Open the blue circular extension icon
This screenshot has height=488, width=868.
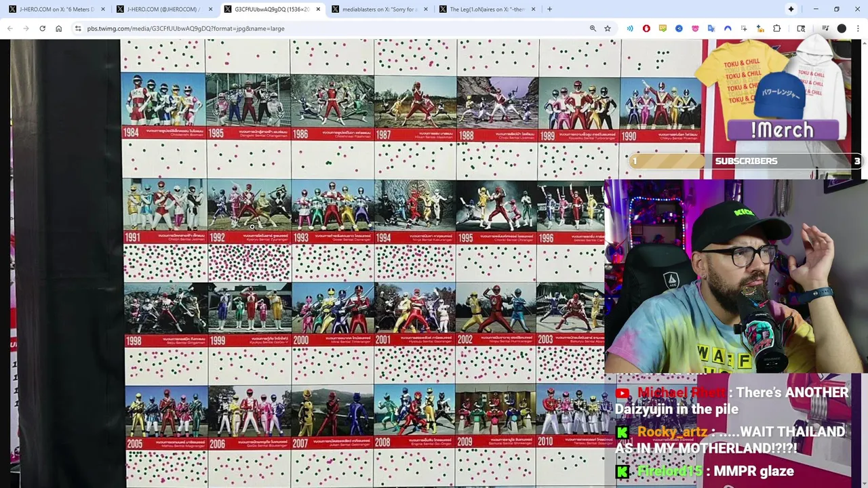pos(679,28)
